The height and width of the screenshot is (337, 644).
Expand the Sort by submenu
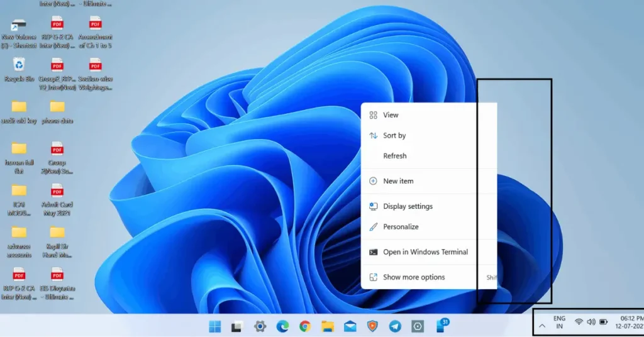click(394, 135)
